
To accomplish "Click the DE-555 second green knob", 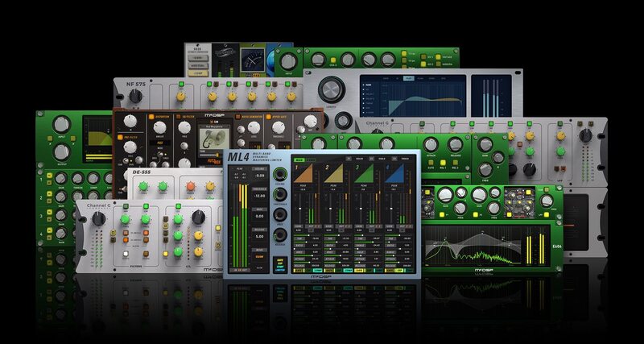I will point(163,186).
